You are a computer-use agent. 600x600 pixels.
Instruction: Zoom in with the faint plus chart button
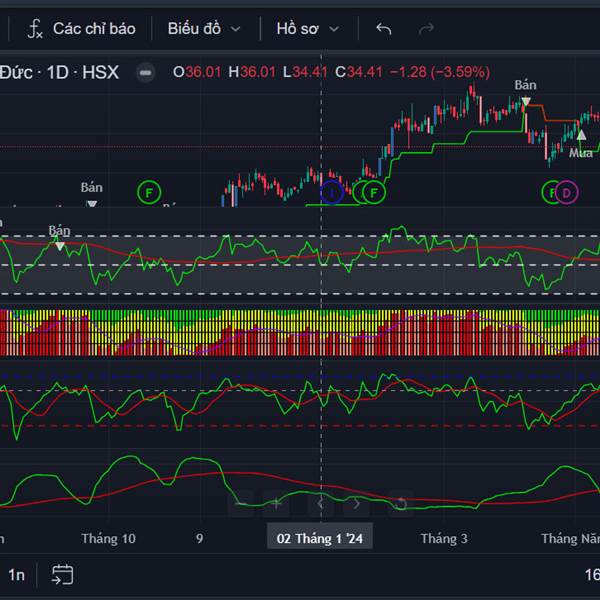(276, 504)
